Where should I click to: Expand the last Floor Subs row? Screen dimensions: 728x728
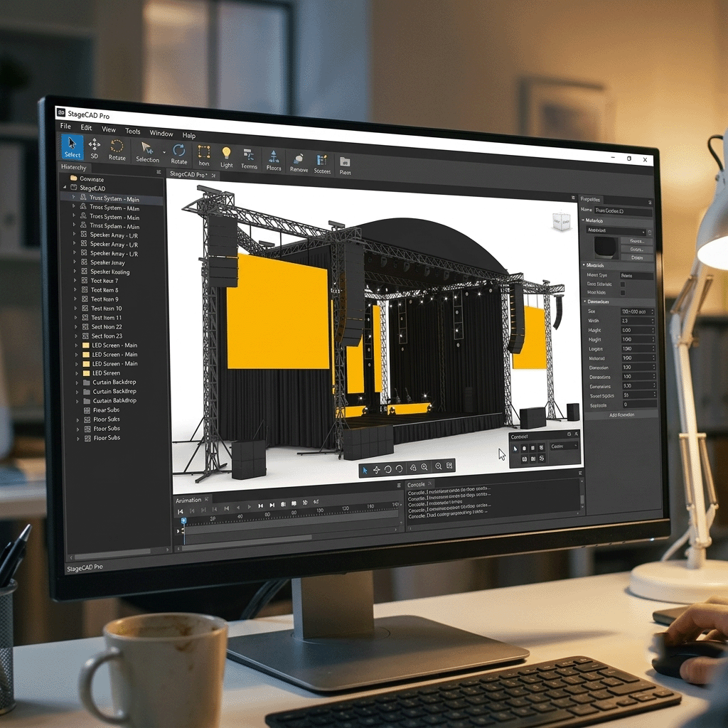(78, 438)
